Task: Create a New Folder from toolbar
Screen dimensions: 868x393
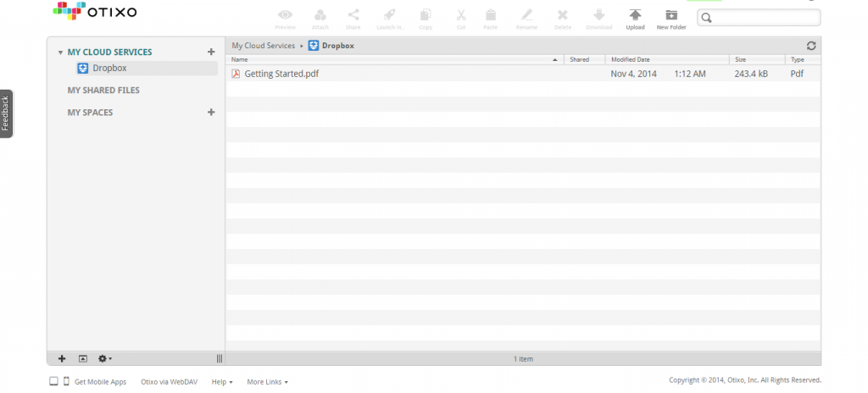Action: pos(671,15)
